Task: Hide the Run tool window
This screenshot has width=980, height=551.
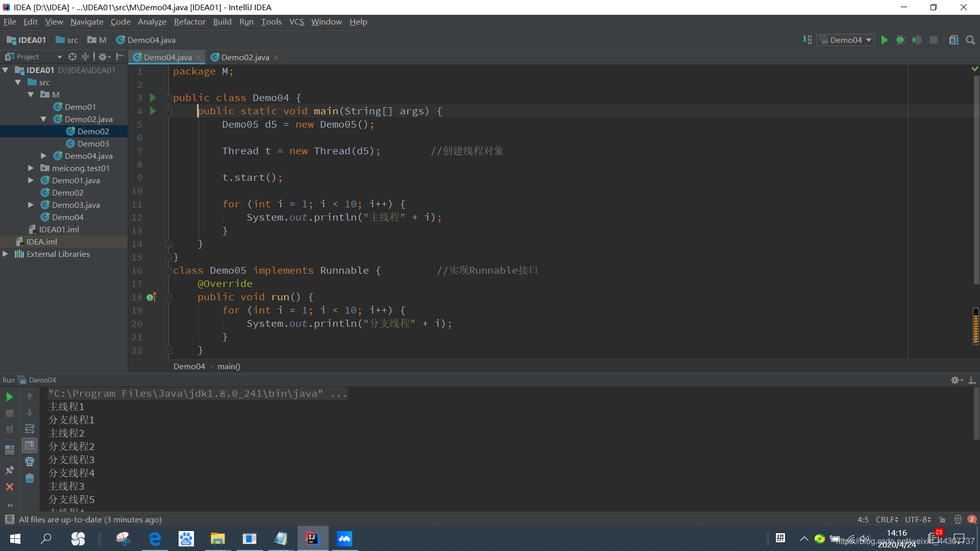Action: [972, 380]
